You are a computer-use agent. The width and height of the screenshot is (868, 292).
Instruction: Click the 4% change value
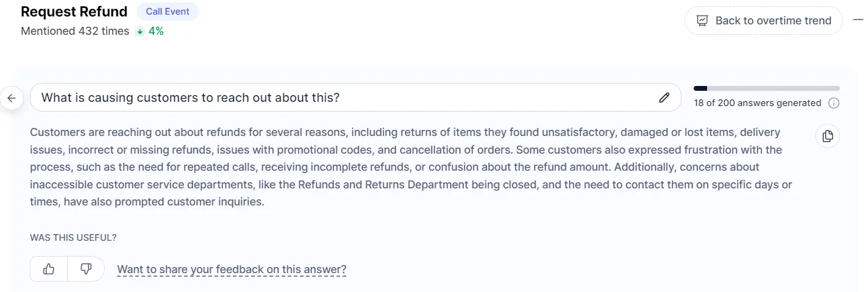(156, 31)
